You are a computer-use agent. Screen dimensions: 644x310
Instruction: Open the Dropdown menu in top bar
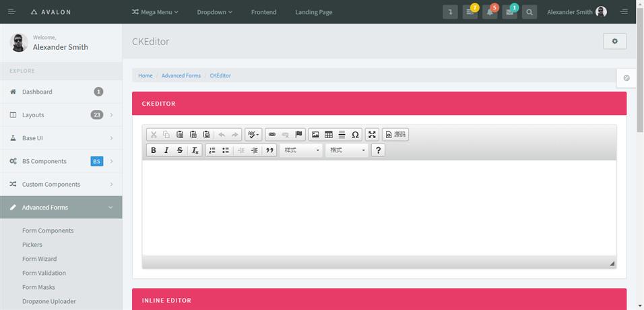pos(215,12)
